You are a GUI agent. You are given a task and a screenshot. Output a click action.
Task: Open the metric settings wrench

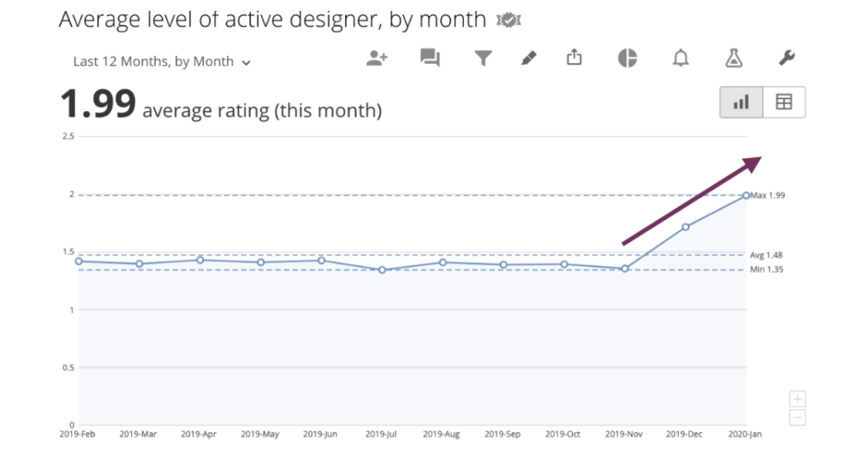click(x=787, y=58)
